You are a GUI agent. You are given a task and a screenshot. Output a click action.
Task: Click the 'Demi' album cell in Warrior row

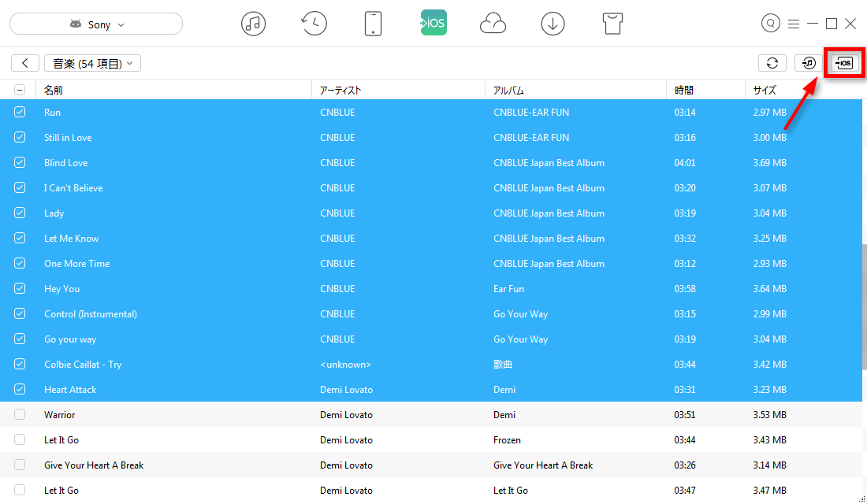point(504,415)
